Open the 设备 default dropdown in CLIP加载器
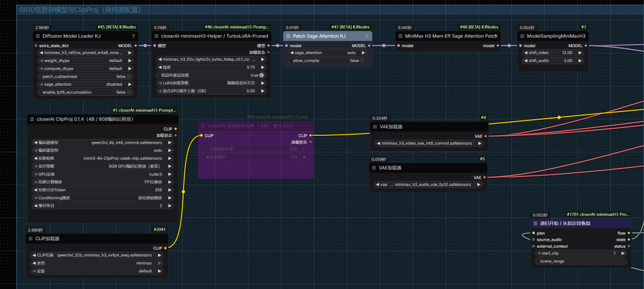 [97, 271]
